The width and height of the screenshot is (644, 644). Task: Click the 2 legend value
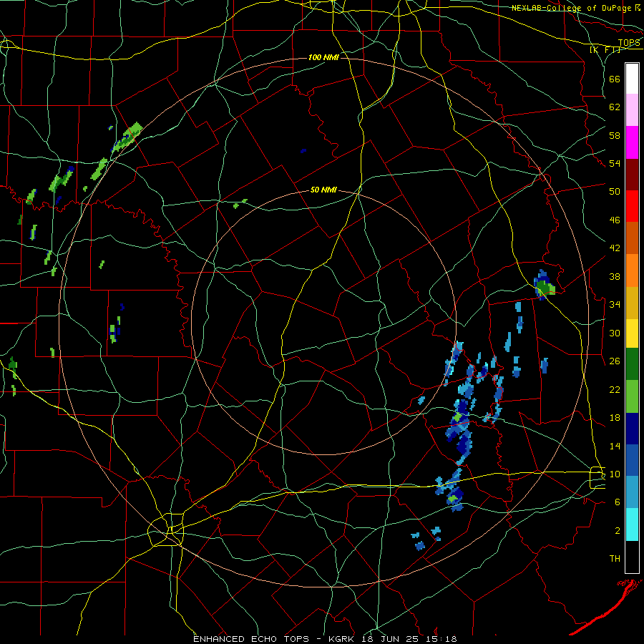617,531
